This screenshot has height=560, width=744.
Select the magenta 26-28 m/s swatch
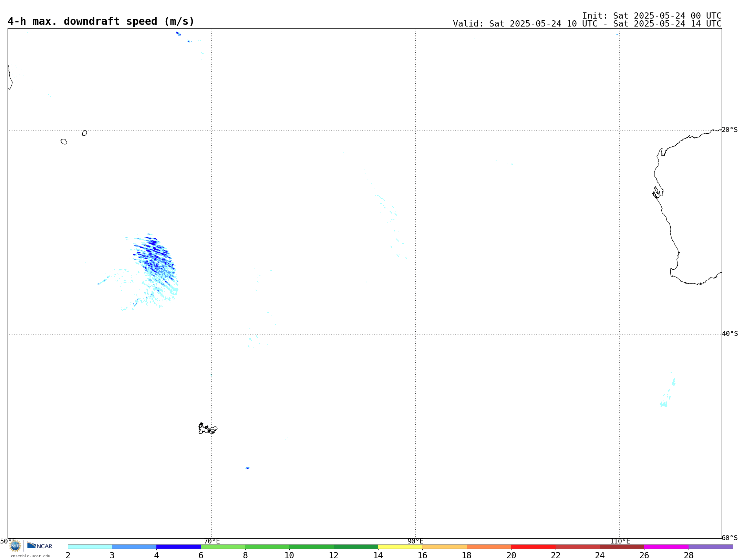(x=666, y=547)
